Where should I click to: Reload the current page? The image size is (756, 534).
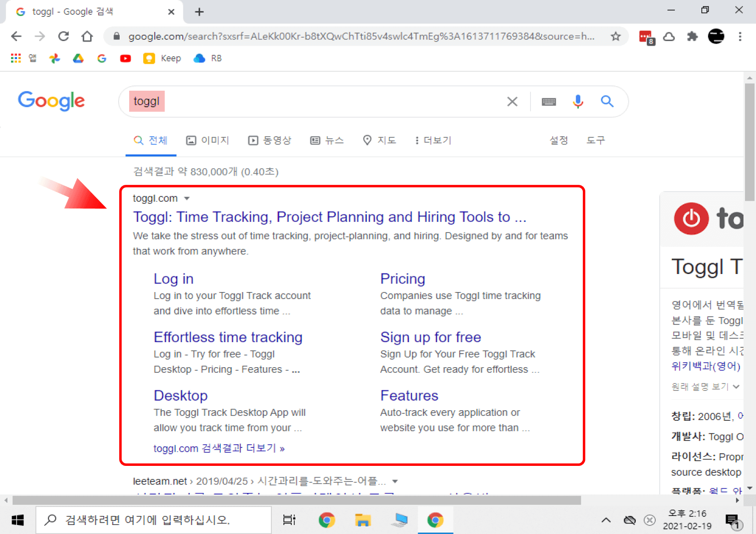coord(63,36)
